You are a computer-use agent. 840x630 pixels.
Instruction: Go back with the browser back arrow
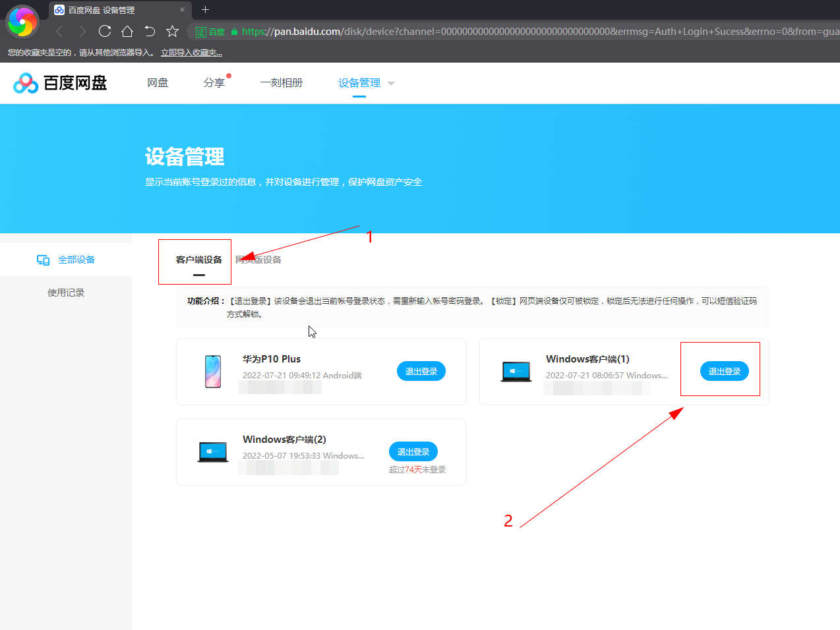click(59, 31)
